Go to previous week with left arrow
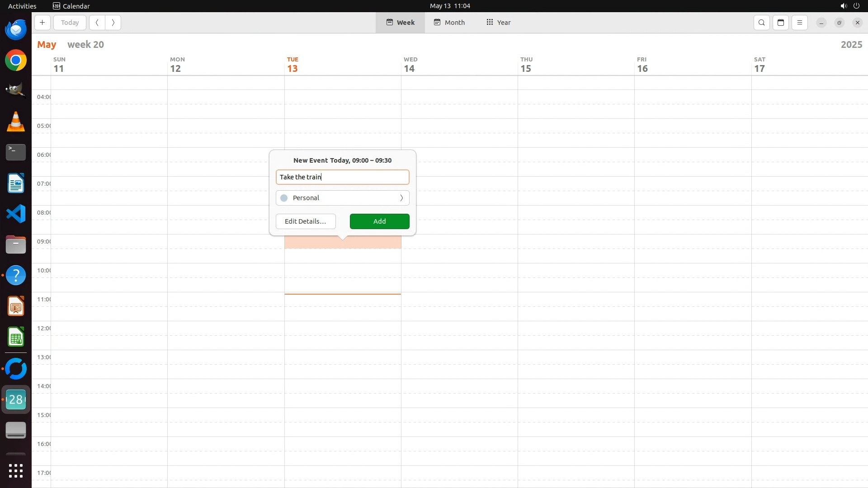This screenshot has height=488, width=868. pos(97,23)
